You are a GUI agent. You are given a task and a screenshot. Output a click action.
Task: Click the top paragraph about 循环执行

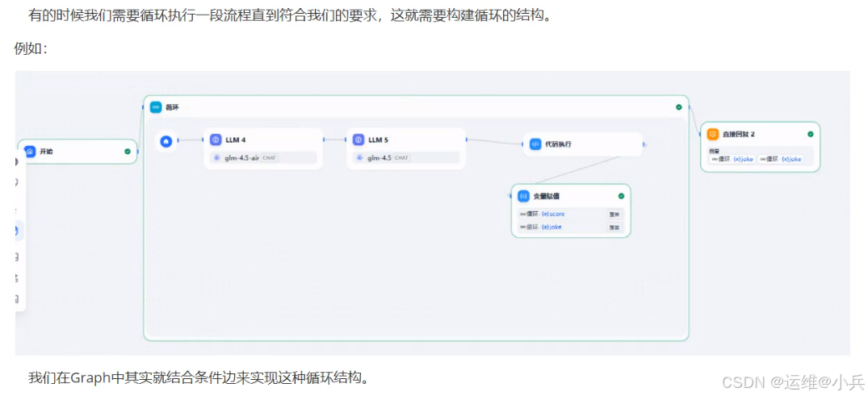(291, 15)
